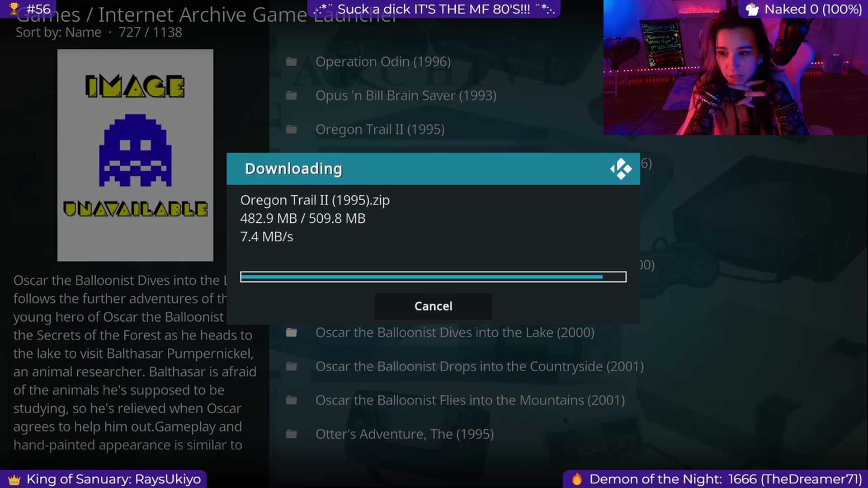The height and width of the screenshot is (488, 868).
Task: Click the 7.4 MB/s speed text
Action: point(267,237)
